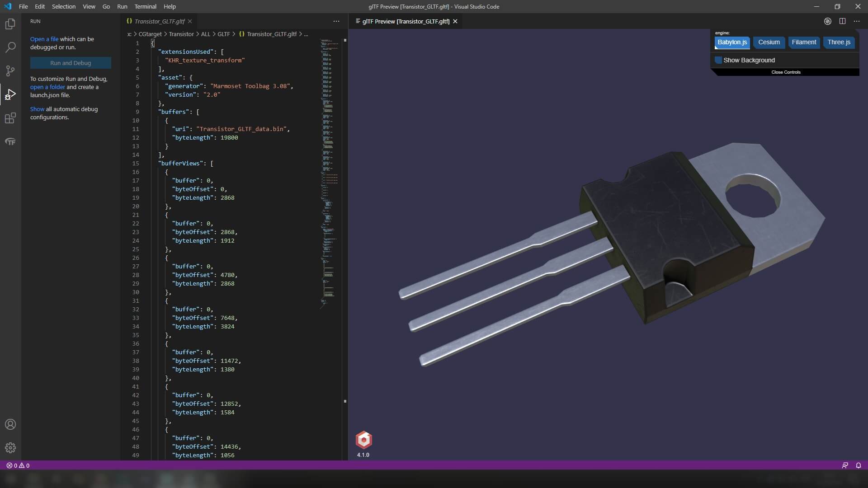Enable the Show Background checkbox
Screen dimensions: 868x488
coord(718,60)
